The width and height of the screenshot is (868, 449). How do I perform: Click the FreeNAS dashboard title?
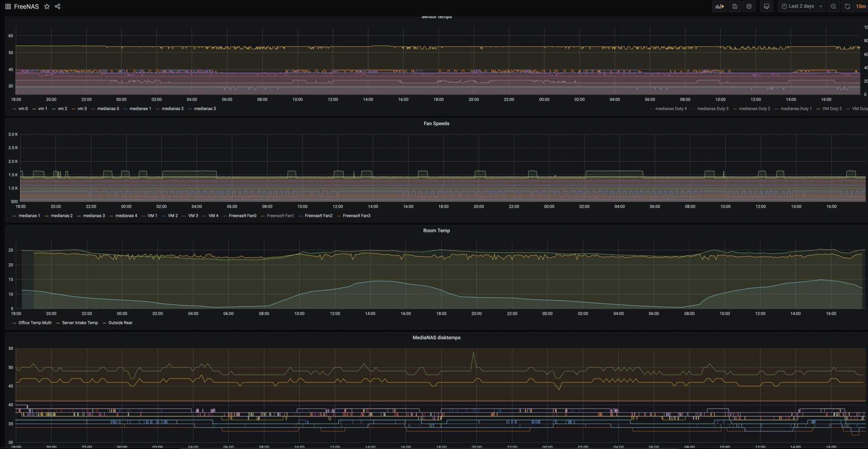pos(26,7)
